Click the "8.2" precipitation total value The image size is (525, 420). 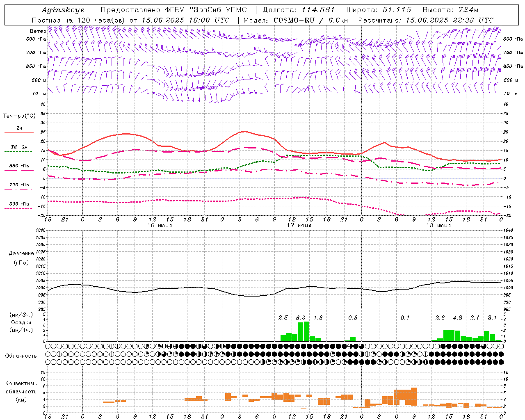point(301,317)
